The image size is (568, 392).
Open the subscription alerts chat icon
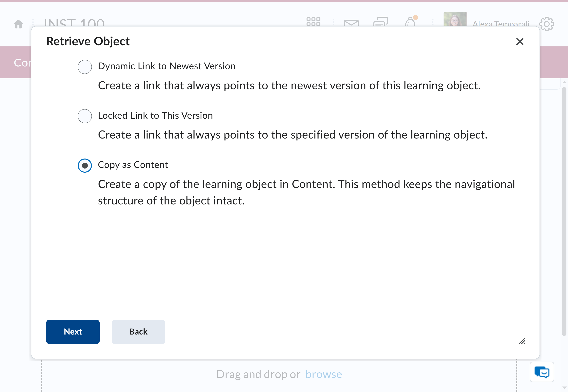pos(381,22)
